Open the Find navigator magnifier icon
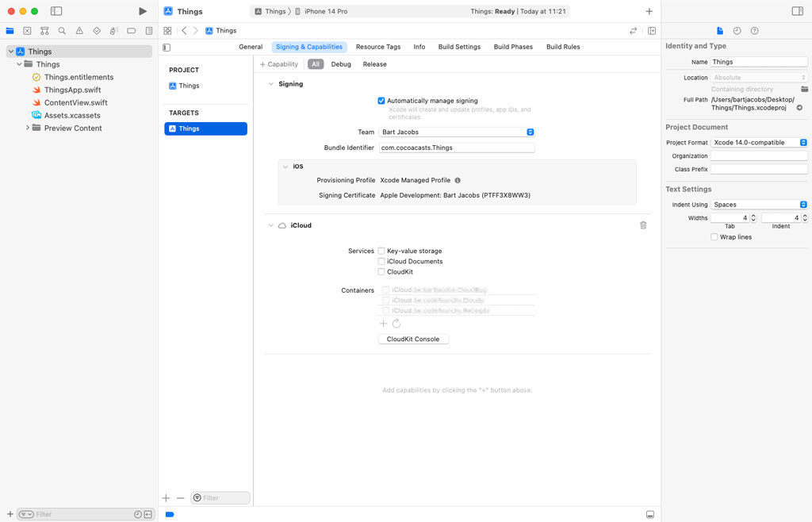Screen dimensions: 812x522 coord(62,31)
